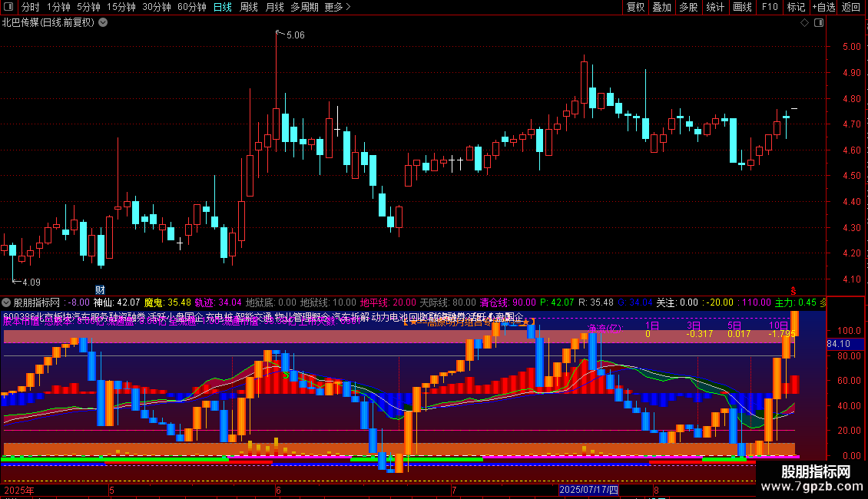Open the 多周期 multi-period view
The width and height of the screenshot is (868, 499).
tap(304, 7)
